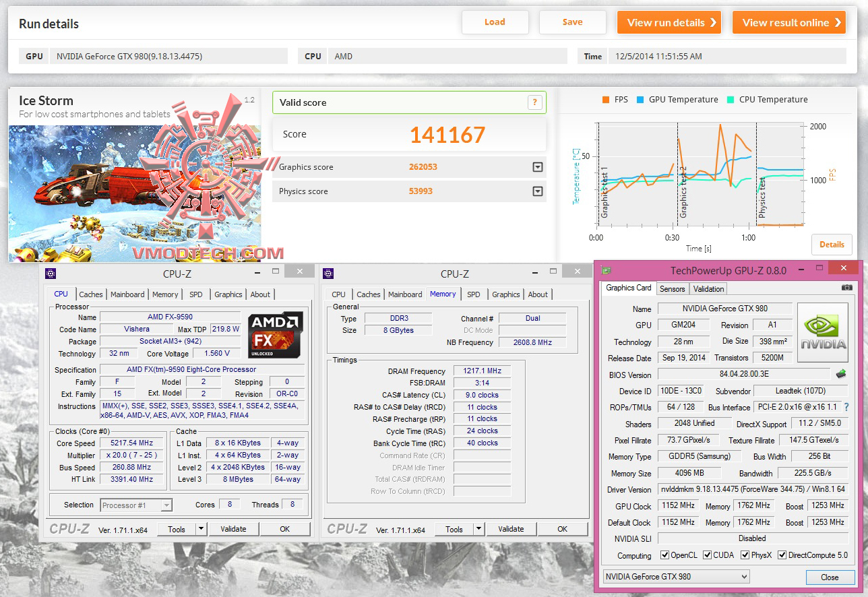The width and height of the screenshot is (868, 597).
Task: Open the Validation tab in GPU-Z
Action: pos(708,289)
